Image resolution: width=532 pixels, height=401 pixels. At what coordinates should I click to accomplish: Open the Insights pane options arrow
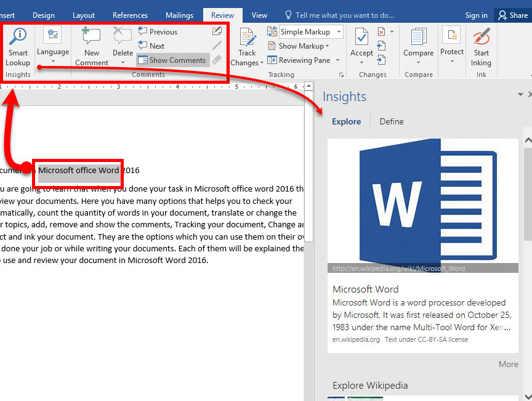coord(520,94)
